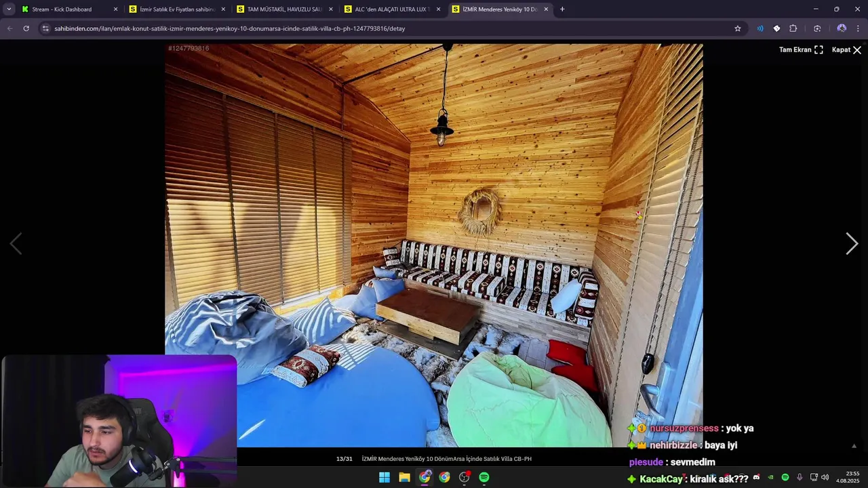
Task: Click chat username piesude
Action: [x=646, y=462]
